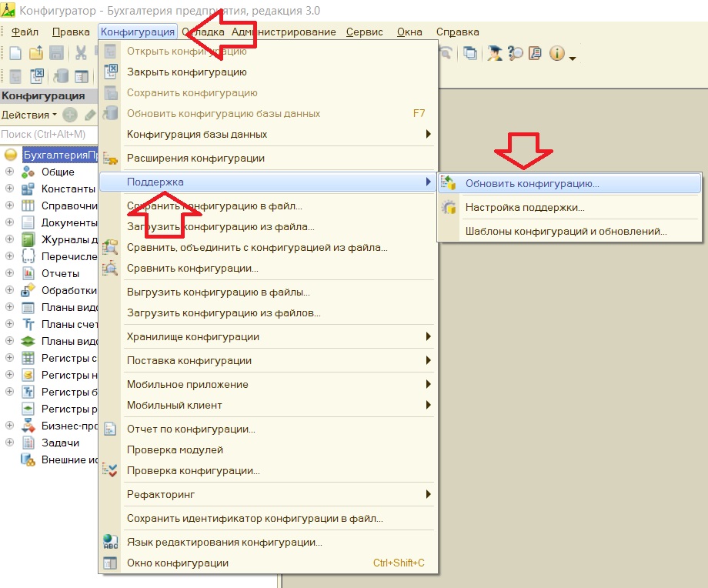This screenshot has width=708, height=588.
Task: Click the pencil edit icon in Configuration panel
Action: coord(90,115)
